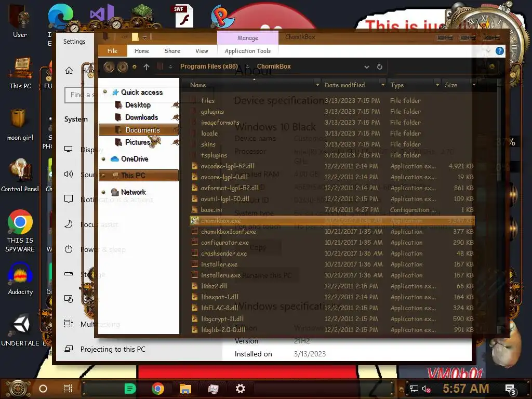Open Size column filter dropdown

474,85
